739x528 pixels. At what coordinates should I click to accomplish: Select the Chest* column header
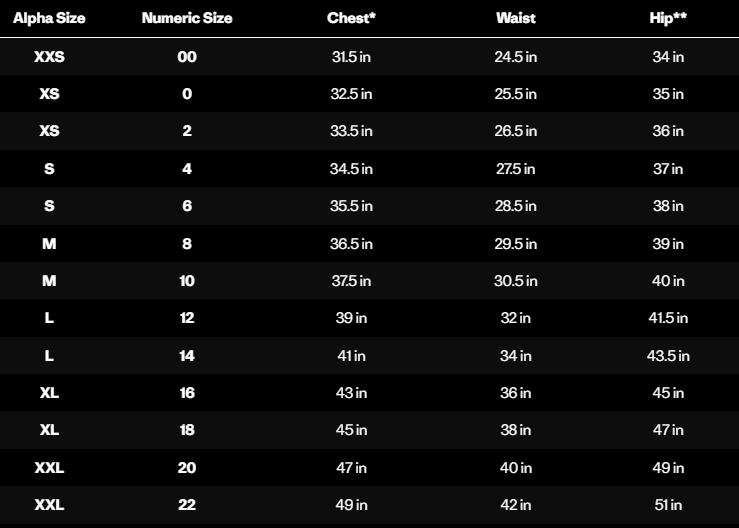(351, 18)
